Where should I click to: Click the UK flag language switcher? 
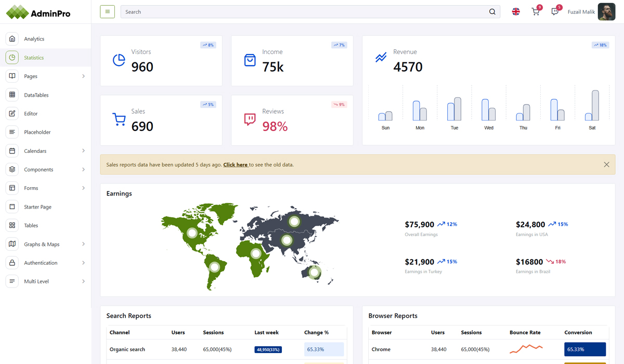tap(515, 11)
